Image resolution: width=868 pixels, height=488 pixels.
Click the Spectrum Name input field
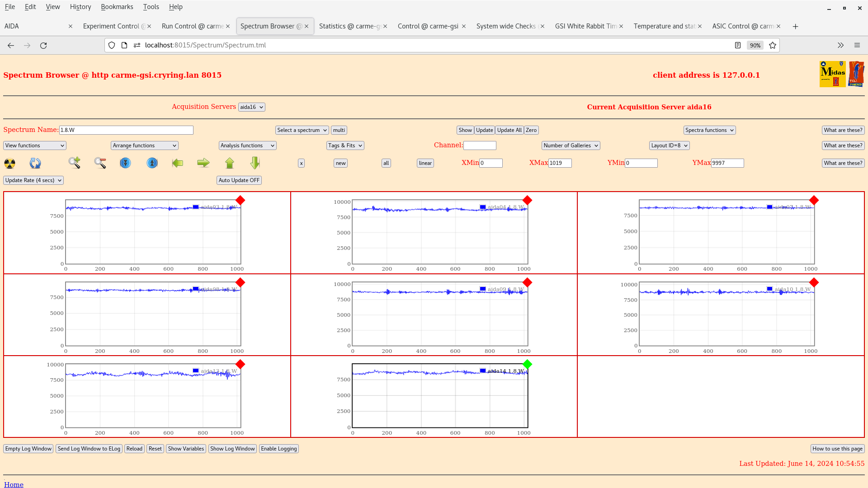126,130
